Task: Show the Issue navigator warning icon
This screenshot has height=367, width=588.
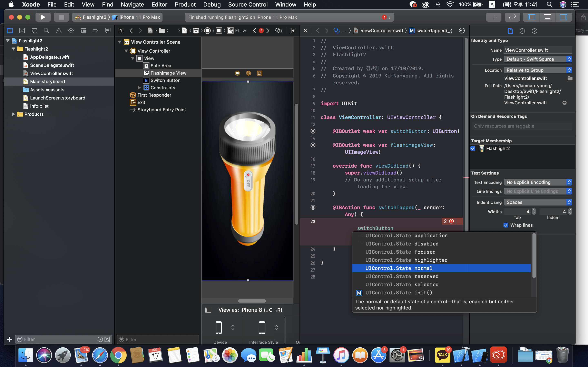Action: (59, 31)
